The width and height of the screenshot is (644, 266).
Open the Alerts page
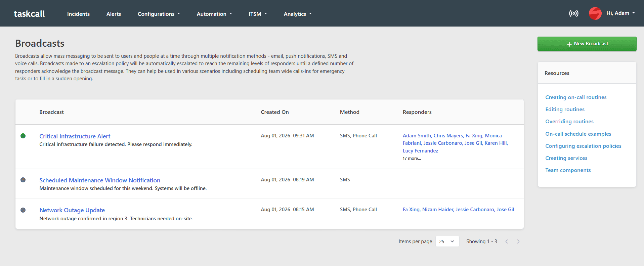point(114,14)
